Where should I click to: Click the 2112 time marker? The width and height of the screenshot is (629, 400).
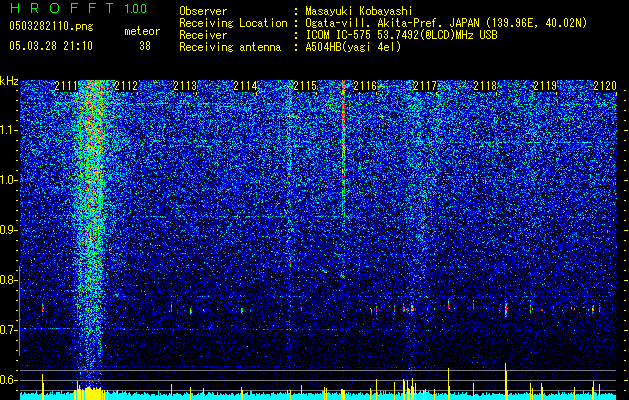coord(126,86)
